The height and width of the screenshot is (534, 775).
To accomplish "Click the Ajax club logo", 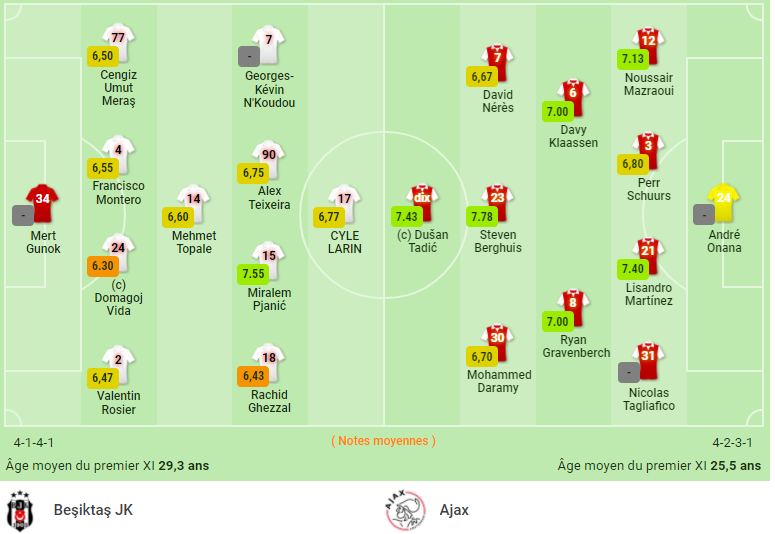I will (x=405, y=511).
